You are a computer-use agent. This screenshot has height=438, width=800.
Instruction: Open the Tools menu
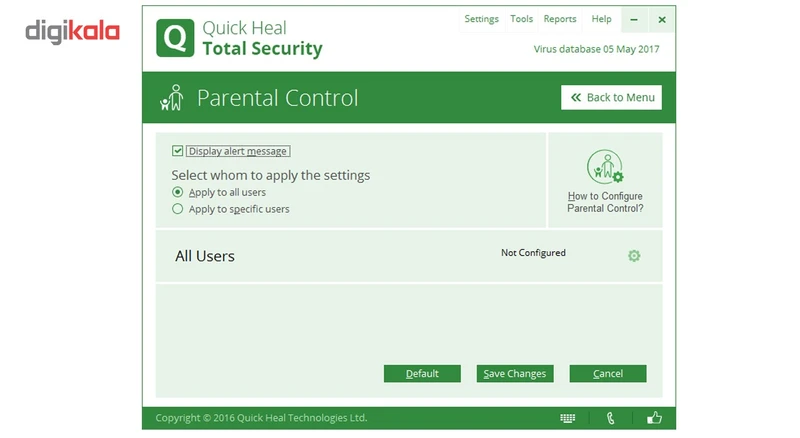click(521, 19)
